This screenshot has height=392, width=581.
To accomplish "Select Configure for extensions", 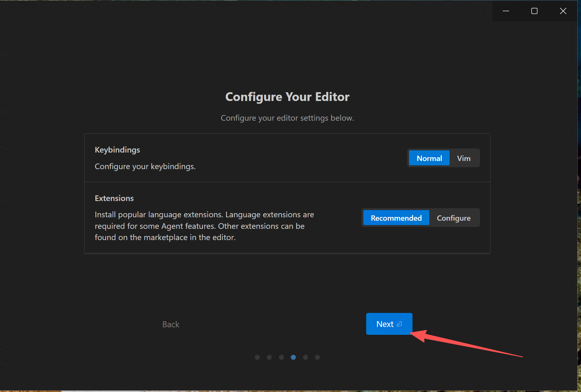I will pyautogui.click(x=453, y=218).
